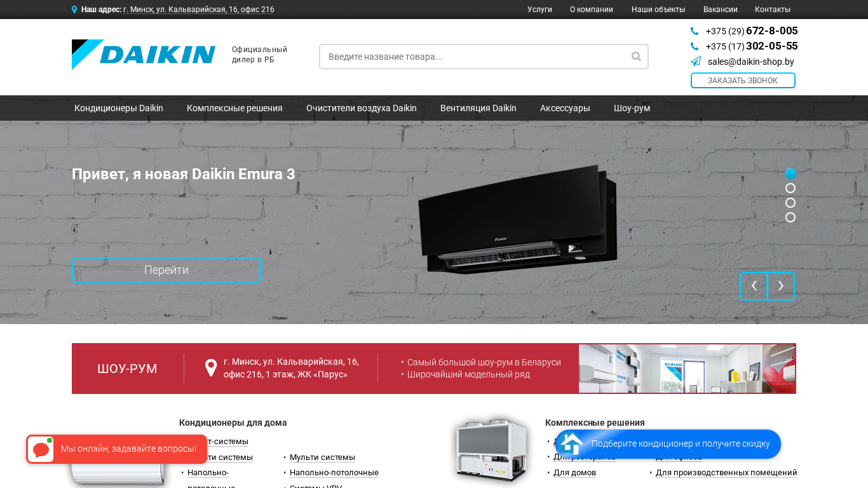Click the showroom banner map pin icon
Screen dimensions: 868x488
coord(211,368)
